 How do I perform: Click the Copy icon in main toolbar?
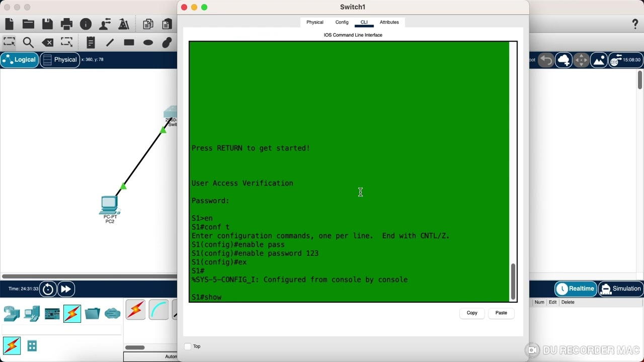148,24
